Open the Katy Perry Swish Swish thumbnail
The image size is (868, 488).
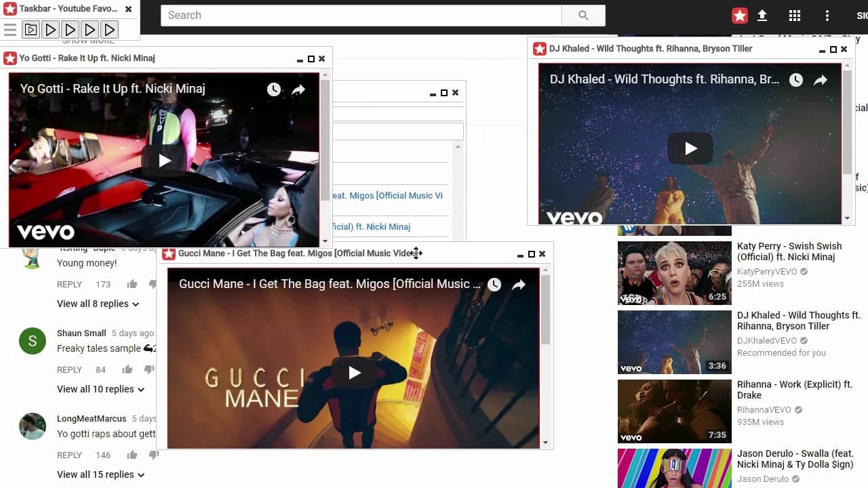[x=675, y=273]
